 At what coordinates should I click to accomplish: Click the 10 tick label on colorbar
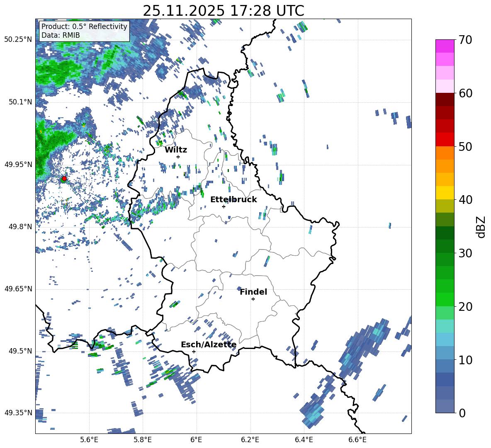(465, 360)
